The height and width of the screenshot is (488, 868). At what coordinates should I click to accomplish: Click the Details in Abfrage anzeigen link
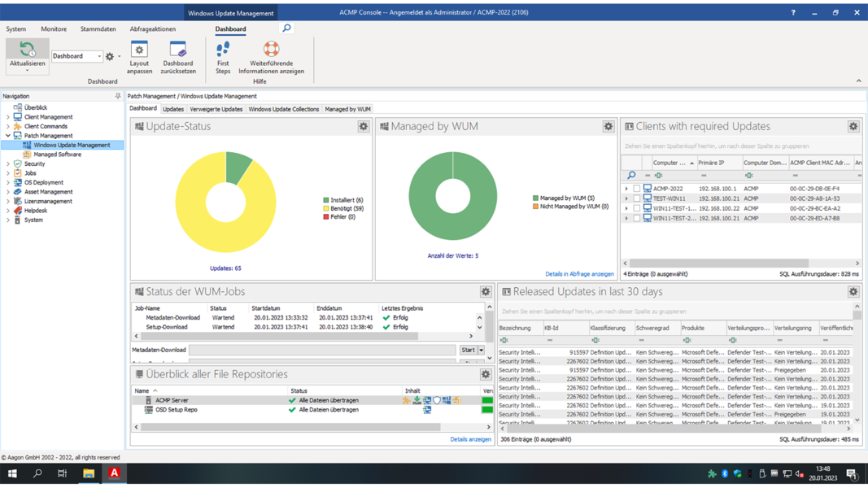tap(579, 274)
